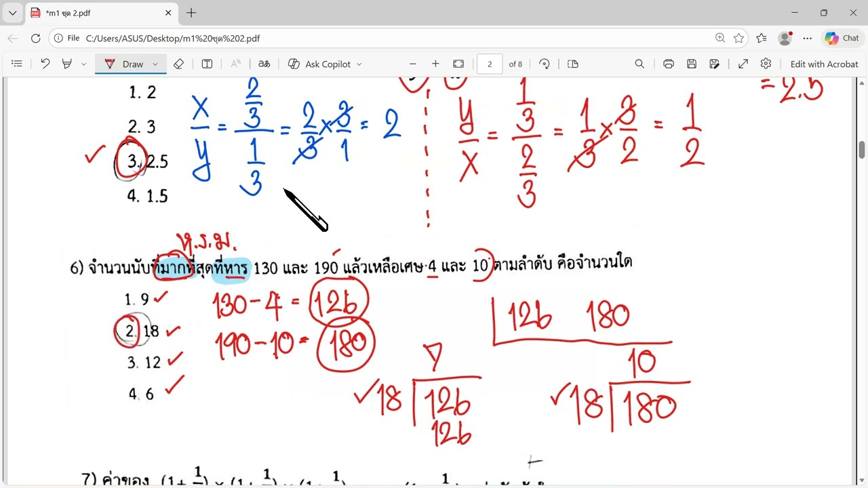Image resolution: width=868 pixels, height=488 pixels.
Task: Undo the last ink stroke
Action: 45,64
